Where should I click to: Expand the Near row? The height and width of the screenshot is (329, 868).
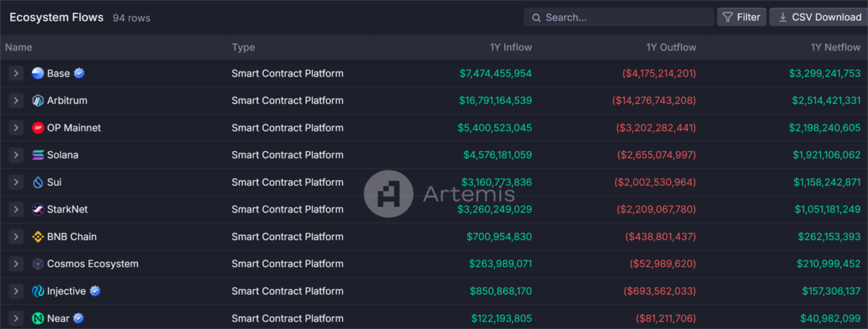click(16, 318)
